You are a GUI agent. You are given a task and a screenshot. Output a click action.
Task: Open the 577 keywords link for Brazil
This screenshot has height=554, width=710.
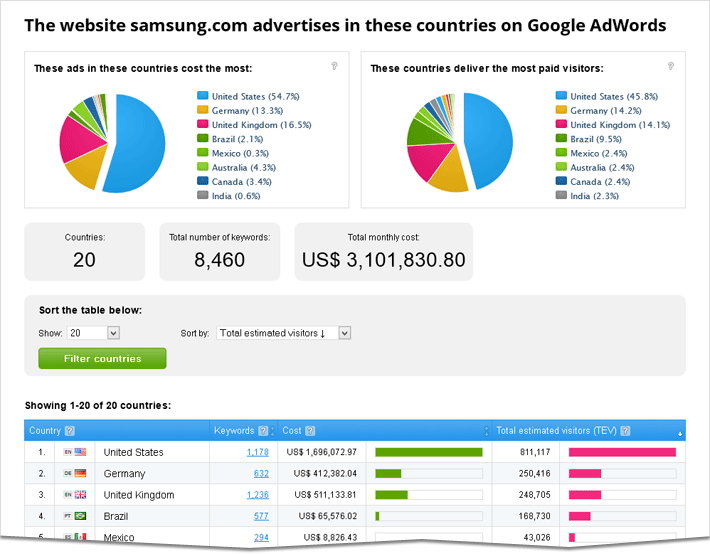click(261, 516)
